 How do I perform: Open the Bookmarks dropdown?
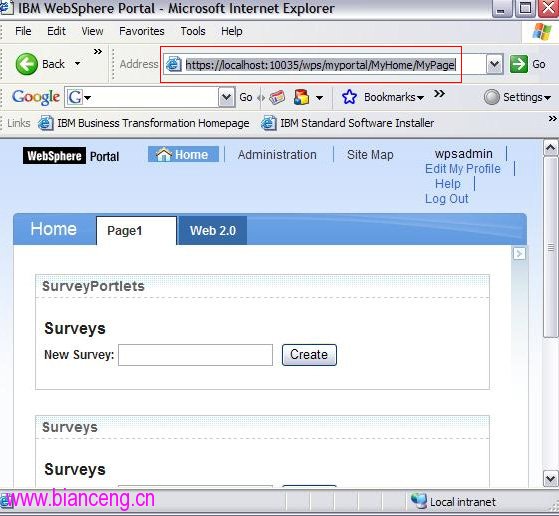394,97
